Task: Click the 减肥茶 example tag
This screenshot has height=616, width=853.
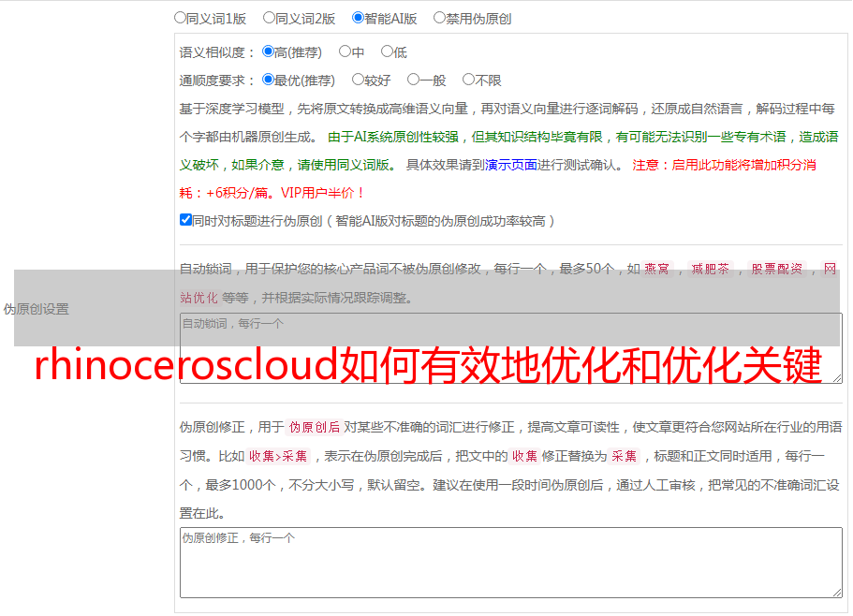Action: point(711,269)
